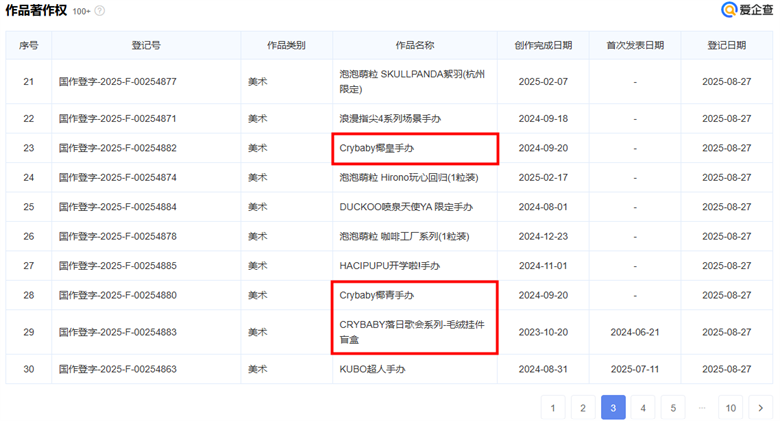
Task: Click work name KUBO超人手办
Action: pos(372,369)
